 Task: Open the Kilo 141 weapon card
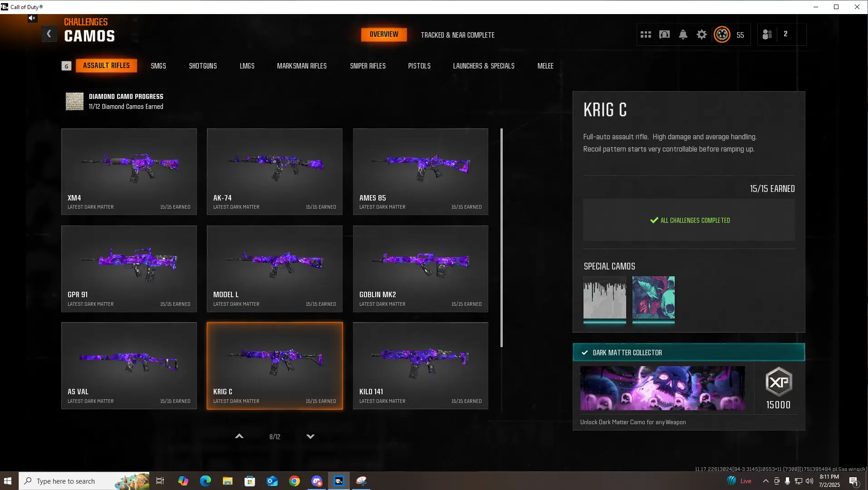[421, 366]
